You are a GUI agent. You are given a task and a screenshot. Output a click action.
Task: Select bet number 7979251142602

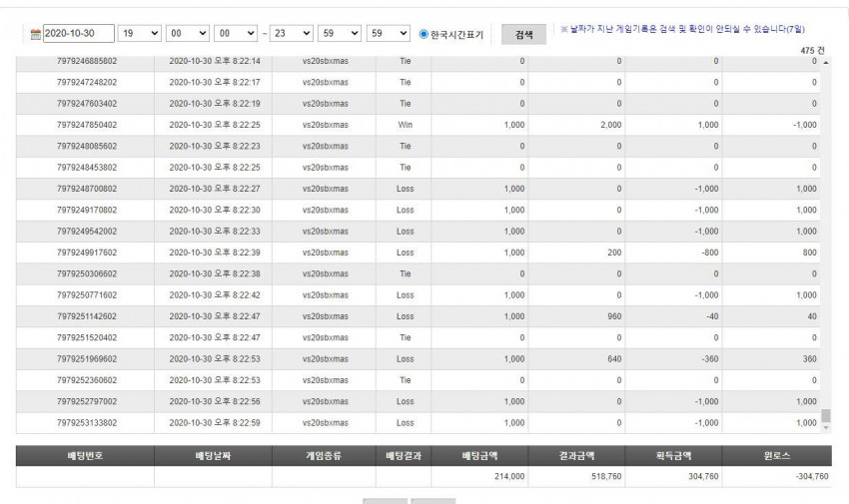(87, 316)
